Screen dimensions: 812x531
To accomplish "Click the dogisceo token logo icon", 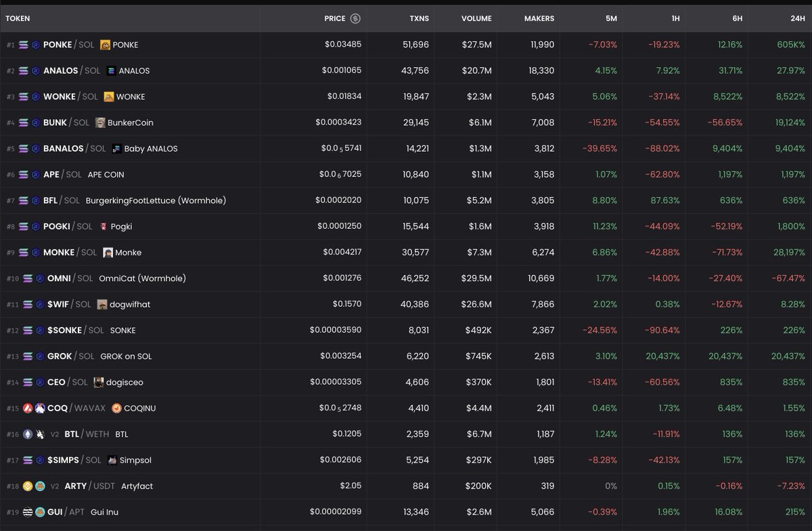I will [x=98, y=382].
